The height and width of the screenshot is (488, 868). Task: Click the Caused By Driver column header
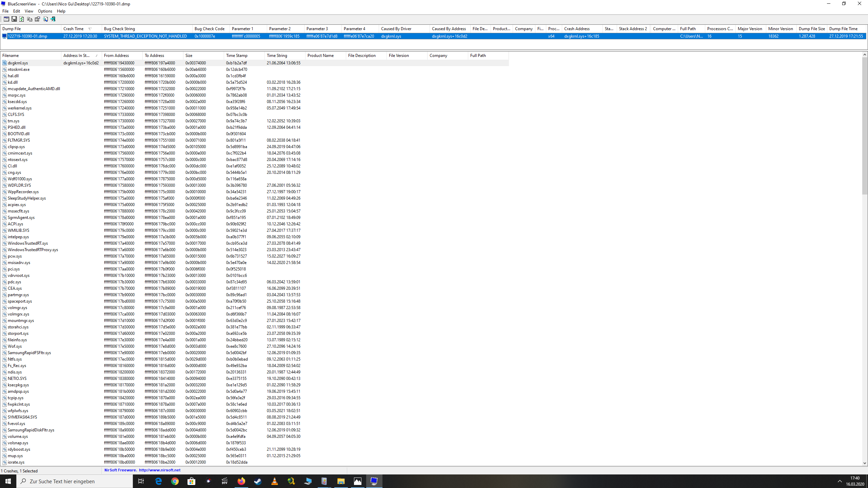pos(396,29)
